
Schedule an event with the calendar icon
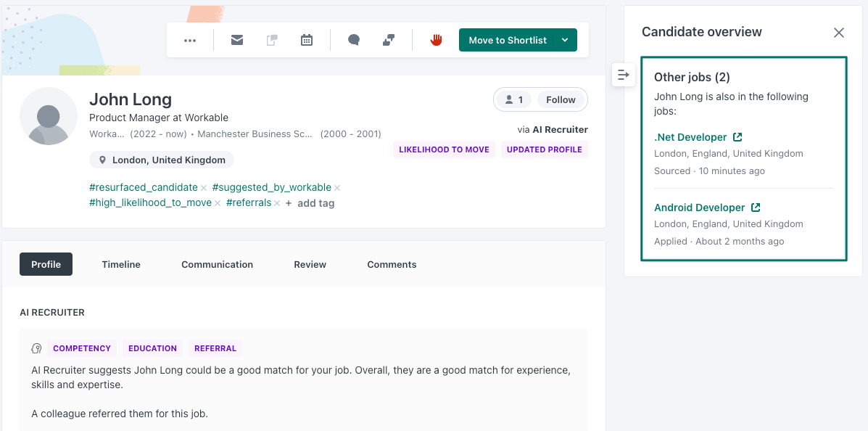tap(307, 40)
